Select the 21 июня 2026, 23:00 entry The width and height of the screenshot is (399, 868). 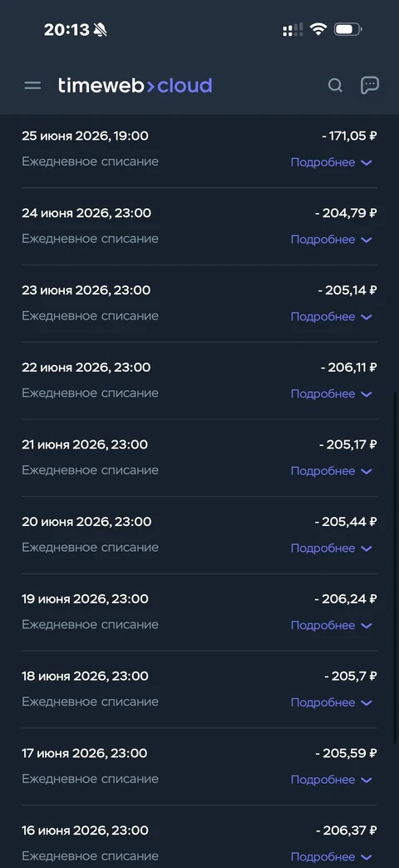coord(199,457)
